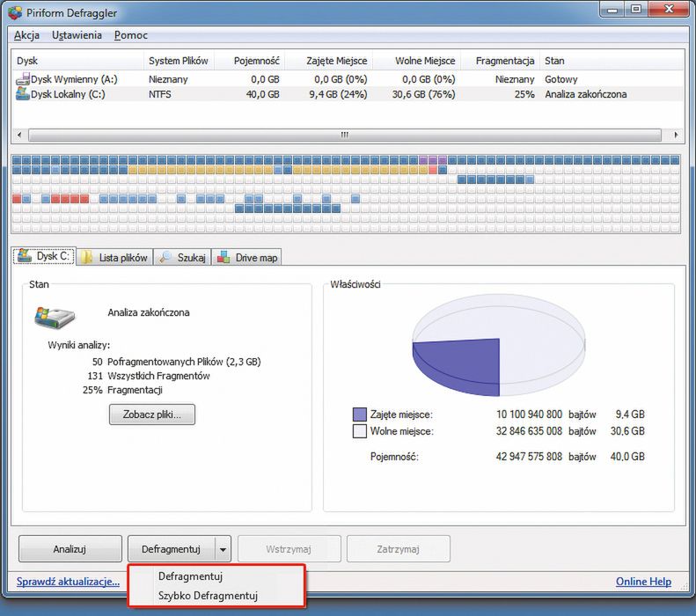The height and width of the screenshot is (616, 696).
Task: Open the Szukaj search tab
Action: coord(183,257)
